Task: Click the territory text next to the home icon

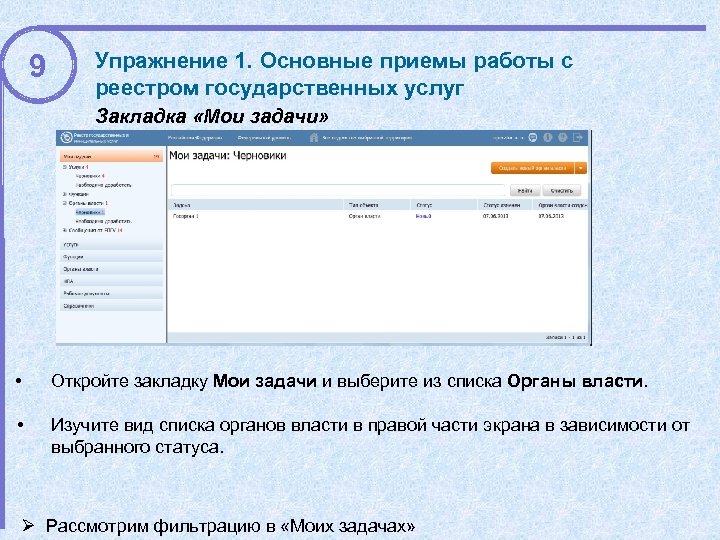Action: (x=367, y=138)
